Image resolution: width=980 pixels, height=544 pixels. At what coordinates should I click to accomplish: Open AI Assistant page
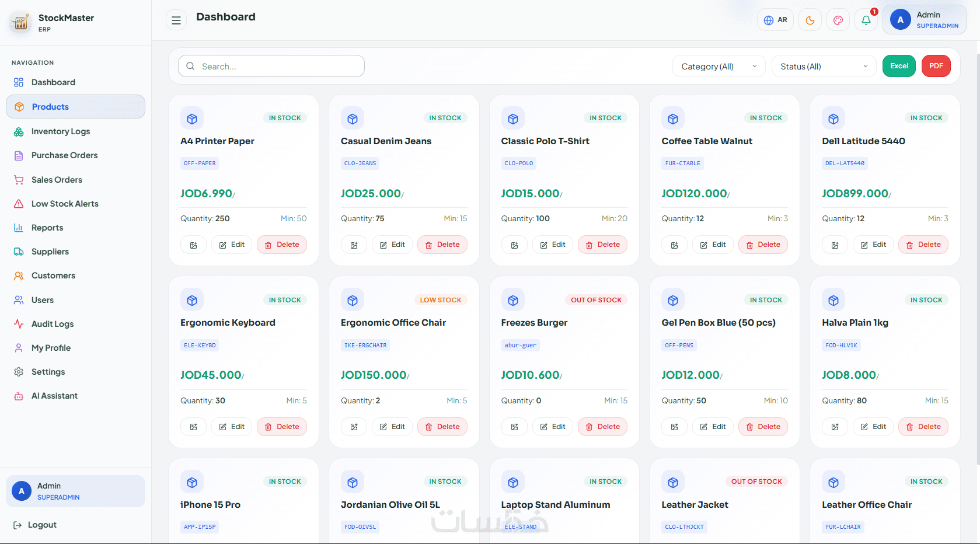75,396
